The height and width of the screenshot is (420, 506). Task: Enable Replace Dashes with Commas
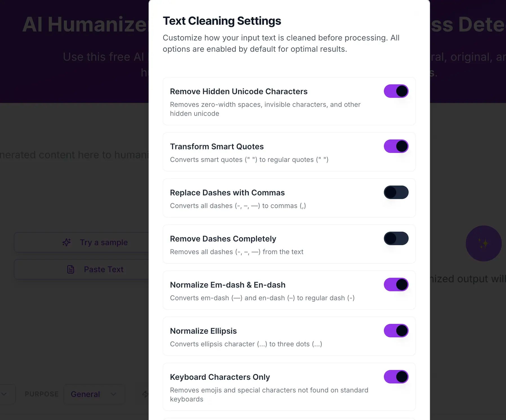pos(396,192)
